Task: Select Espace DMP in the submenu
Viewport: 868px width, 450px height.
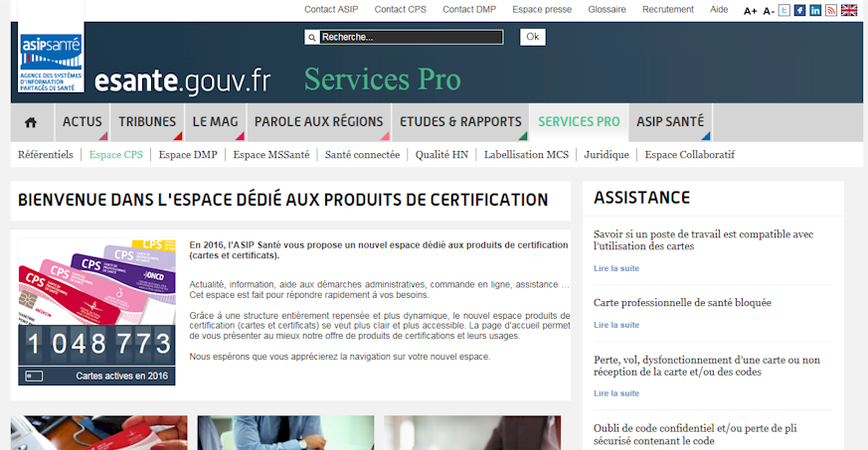Action: (x=188, y=155)
